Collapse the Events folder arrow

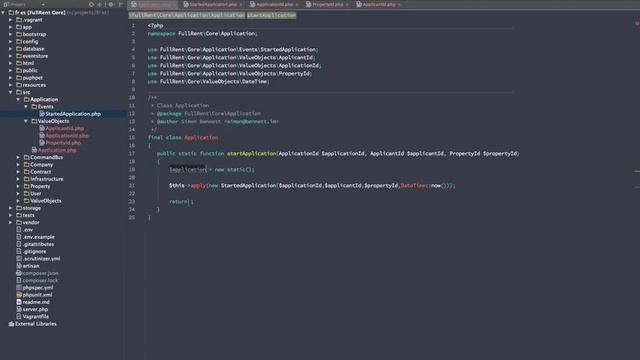coord(26,107)
